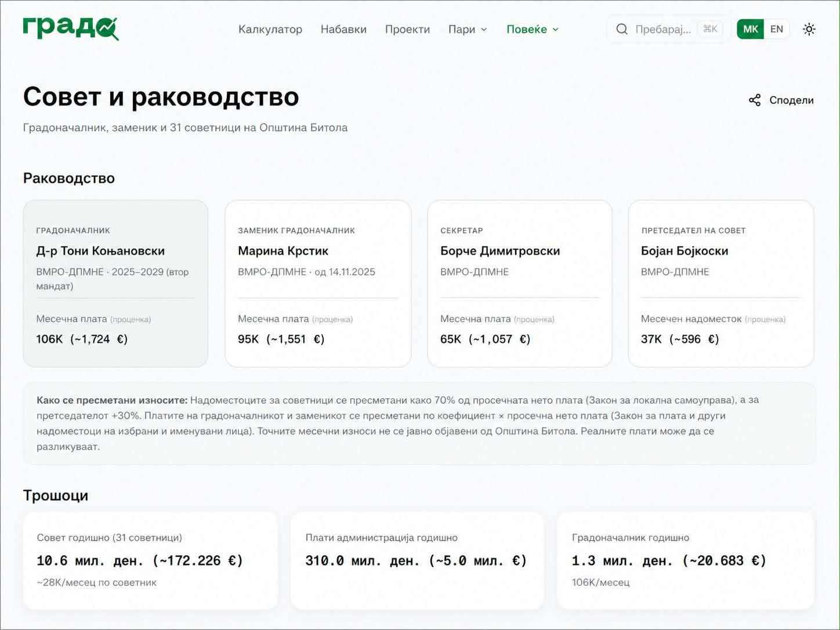840x630 pixels.
Task: Toggle light/dark theme sun icon
Action: (809, 29)
